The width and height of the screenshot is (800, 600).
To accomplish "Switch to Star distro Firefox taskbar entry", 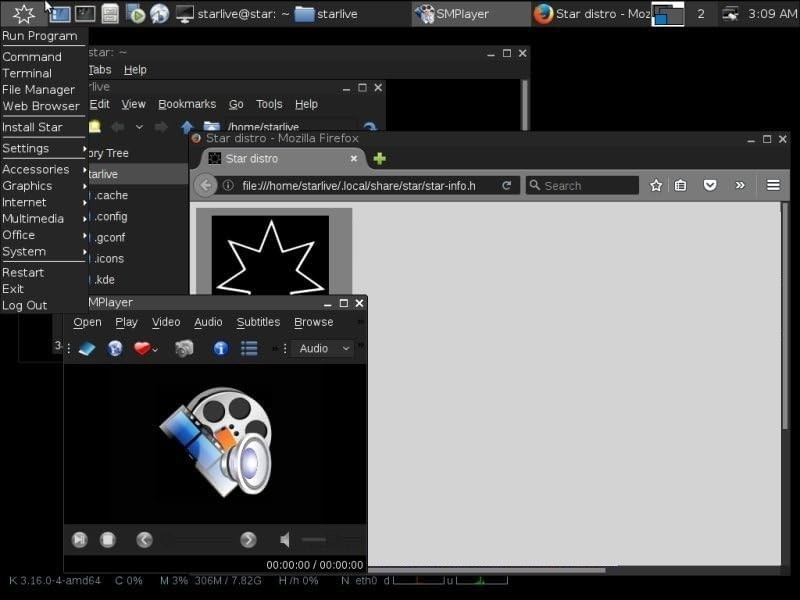I will pos(591,14).
